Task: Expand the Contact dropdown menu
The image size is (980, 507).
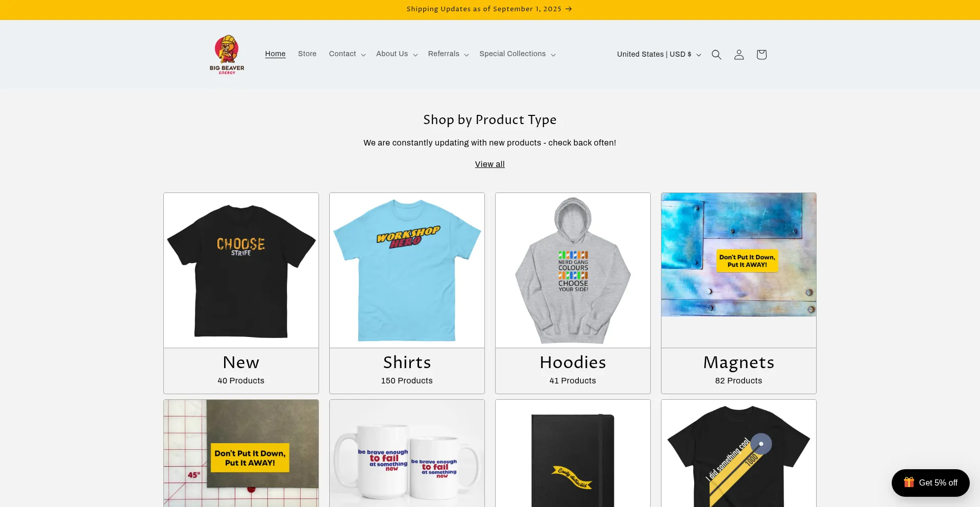Action: coord(347,54)
